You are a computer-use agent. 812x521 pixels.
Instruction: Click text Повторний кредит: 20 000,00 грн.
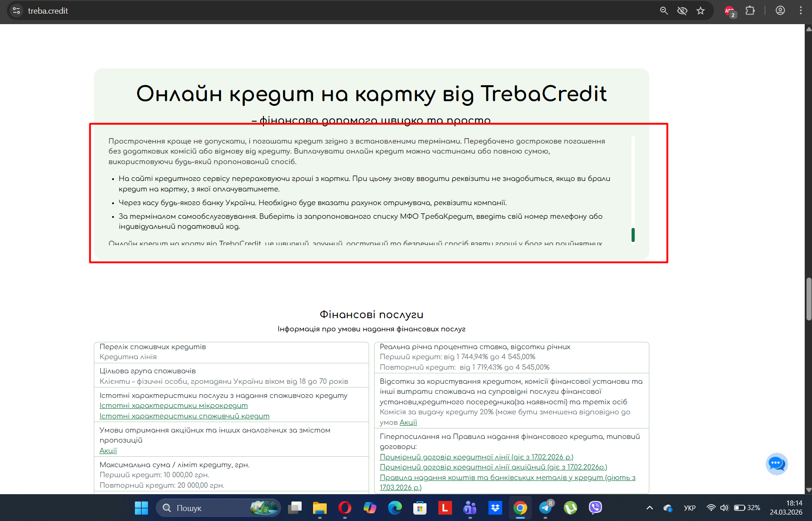[162, 485]
